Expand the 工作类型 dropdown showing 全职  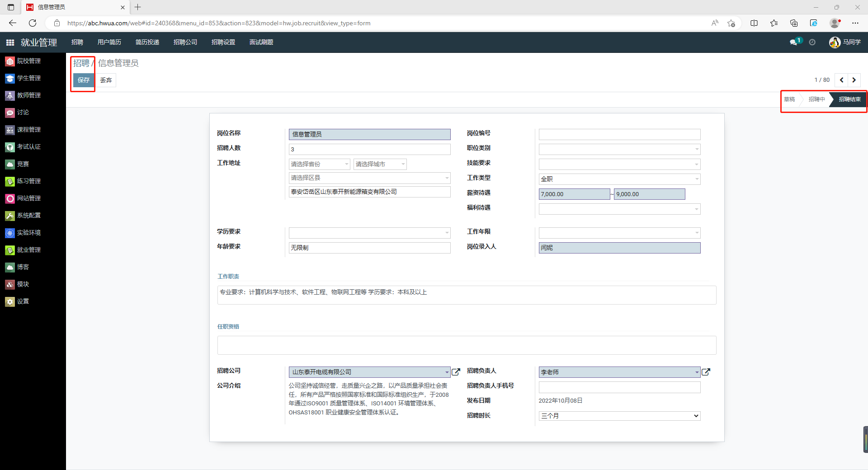619,179
